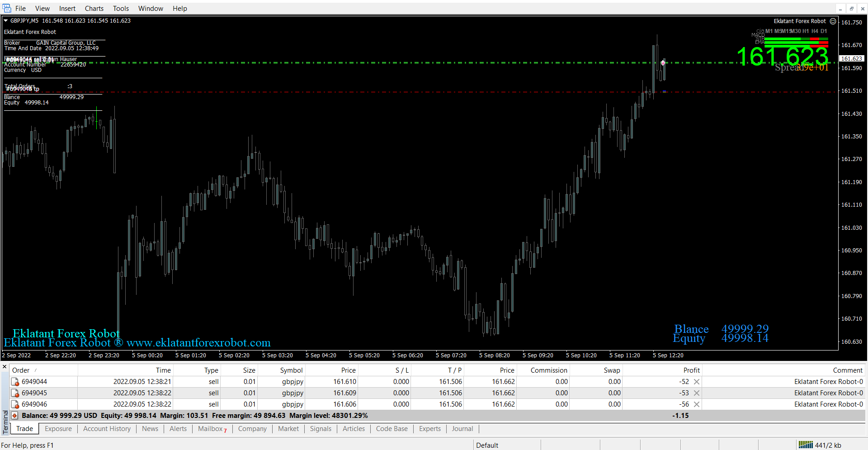Close order 6949045 with its X button
This screenshot has width=868, height=450.
(x=697, y=393)
